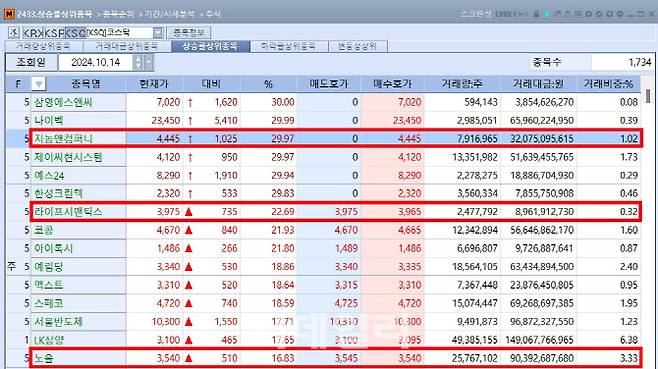Viewport: 658px width, 369px height.
Task: Click the orange M application icon
Action: (9, 14)
